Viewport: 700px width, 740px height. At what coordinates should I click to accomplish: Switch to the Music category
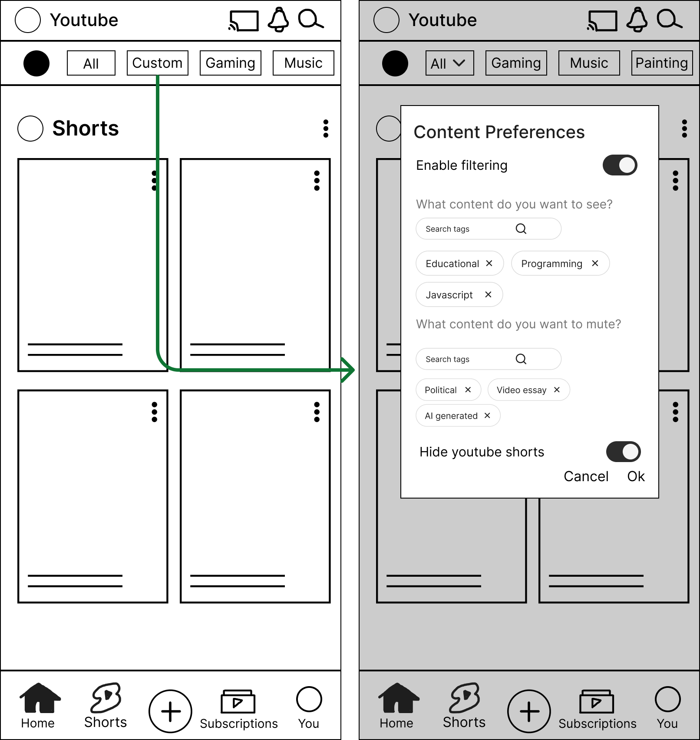[x=303, y=63]
